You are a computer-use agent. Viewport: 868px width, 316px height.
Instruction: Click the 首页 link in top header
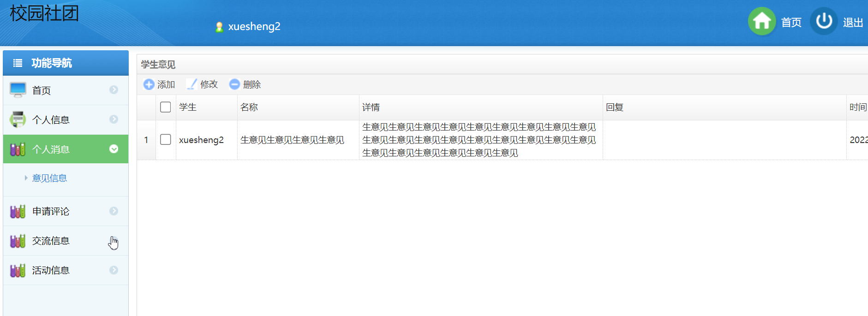tap(791, 22)
